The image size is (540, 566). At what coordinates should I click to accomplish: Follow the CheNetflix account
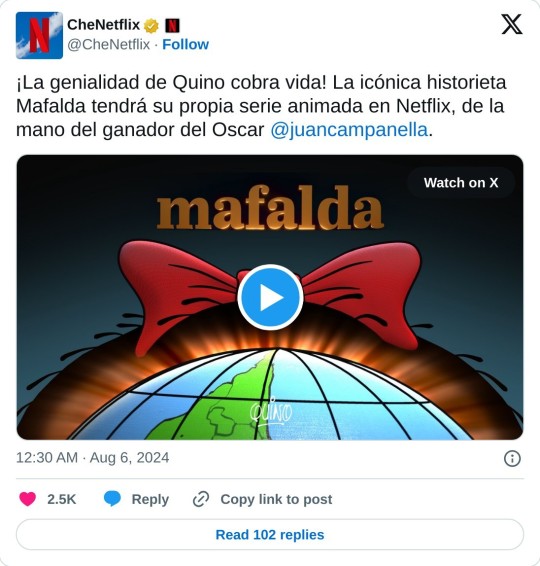(186, 44)
